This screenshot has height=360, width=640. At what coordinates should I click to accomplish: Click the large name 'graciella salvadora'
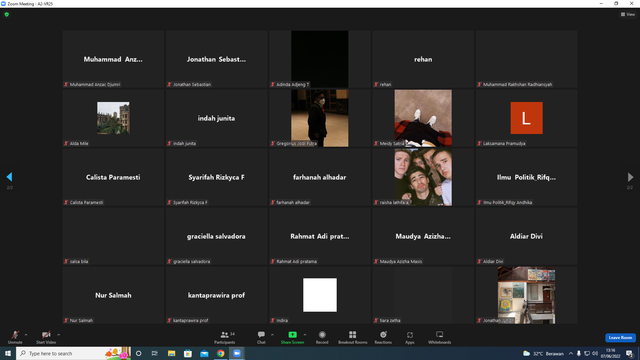point(216,236)
